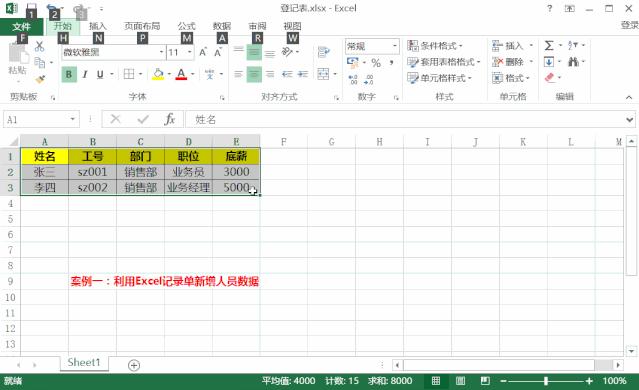Increase font size with larger A icon
Screen dimensions: 639x390
(203, 52)
